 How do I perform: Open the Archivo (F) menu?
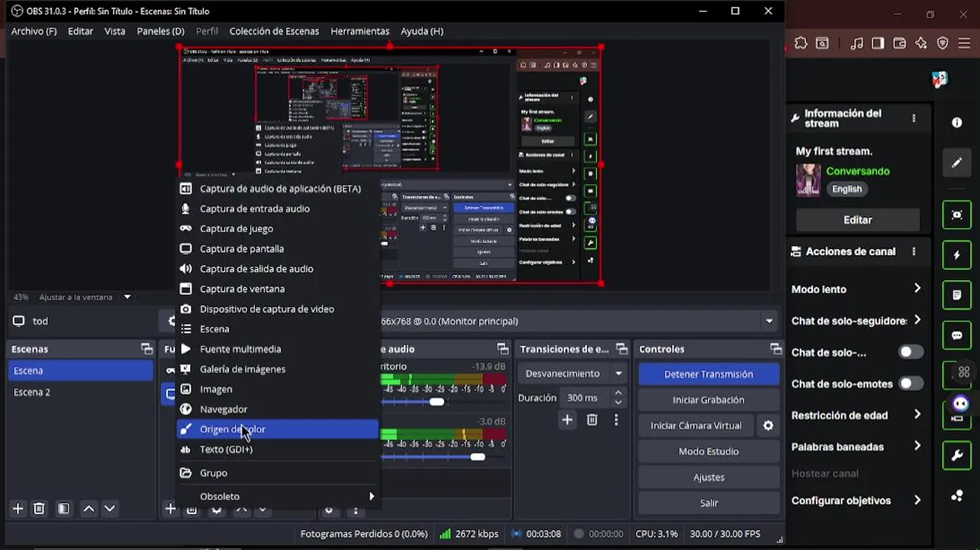34,31
